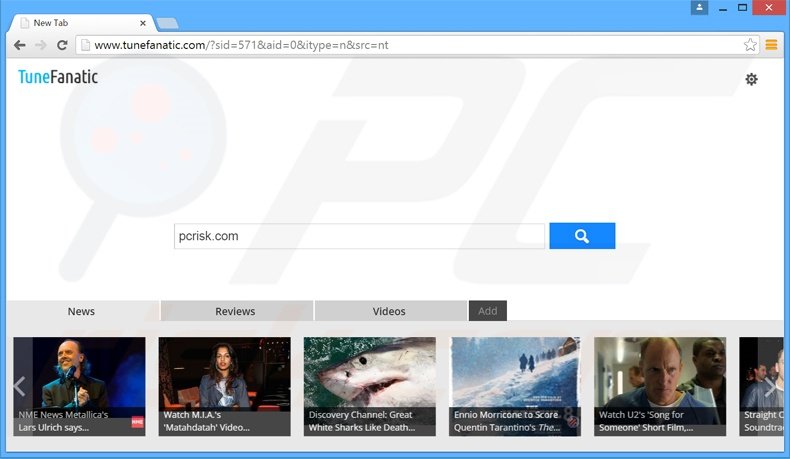Select the New Tab browser tab

(x=81, y=23)
